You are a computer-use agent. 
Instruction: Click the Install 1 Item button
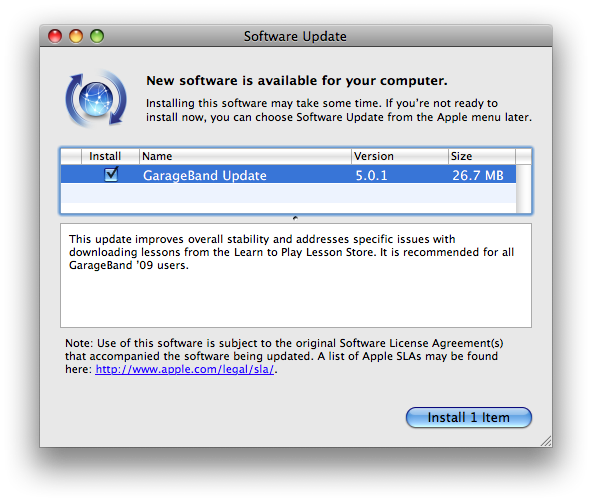pos(469,417)
